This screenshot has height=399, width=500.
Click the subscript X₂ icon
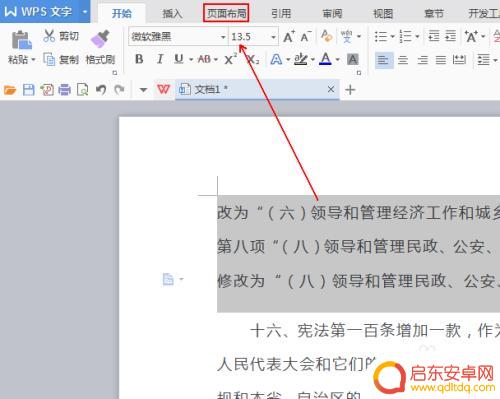coord(253,60)
